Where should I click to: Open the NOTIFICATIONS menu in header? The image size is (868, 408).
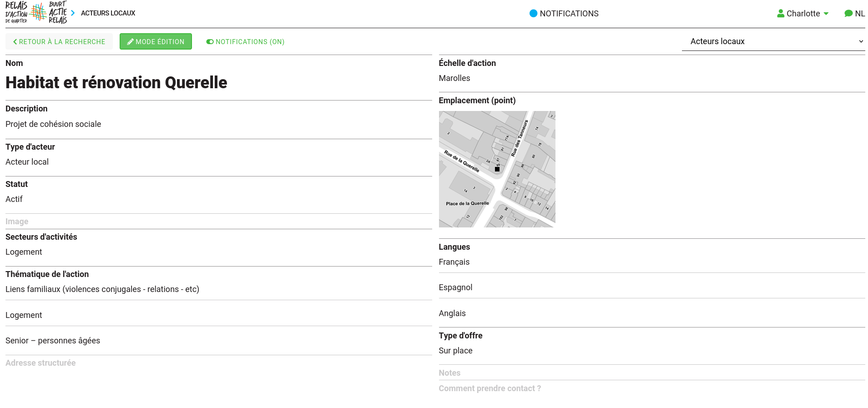coord(569,14)
